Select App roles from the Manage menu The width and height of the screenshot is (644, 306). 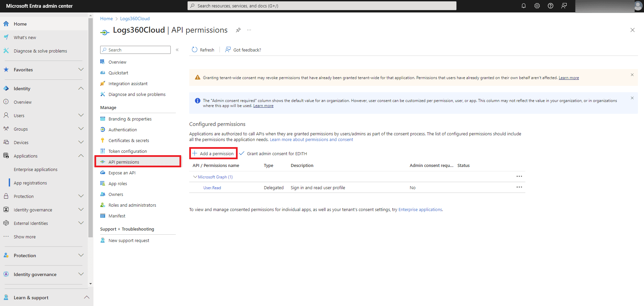tap(117, 183)
